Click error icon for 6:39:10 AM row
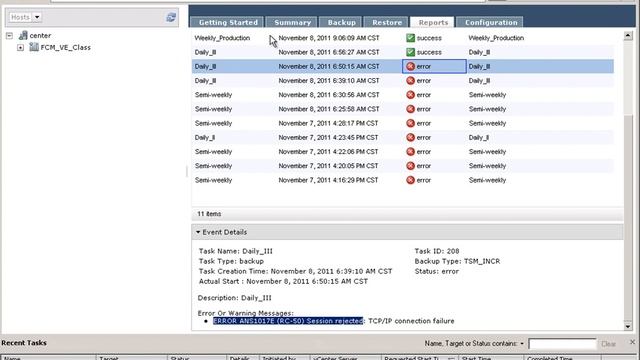The width and height of the screenshot is (640, 360). [411, 81]
